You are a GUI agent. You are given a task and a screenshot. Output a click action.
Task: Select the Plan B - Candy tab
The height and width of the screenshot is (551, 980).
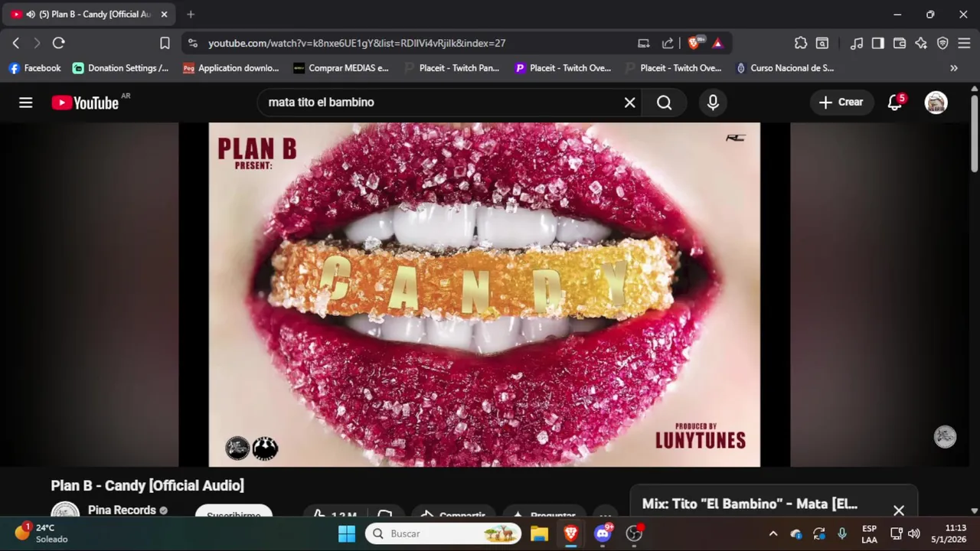click(89, 15)
